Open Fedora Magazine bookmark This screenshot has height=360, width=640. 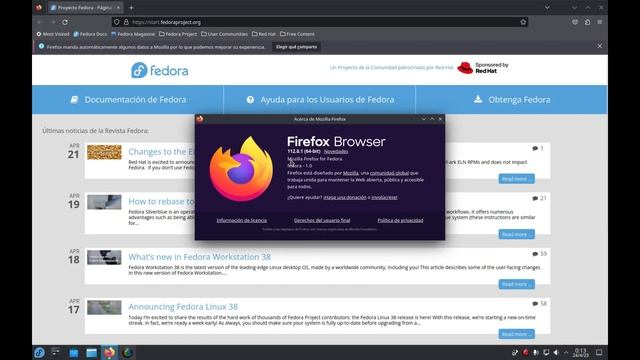[x=133, y=34]
